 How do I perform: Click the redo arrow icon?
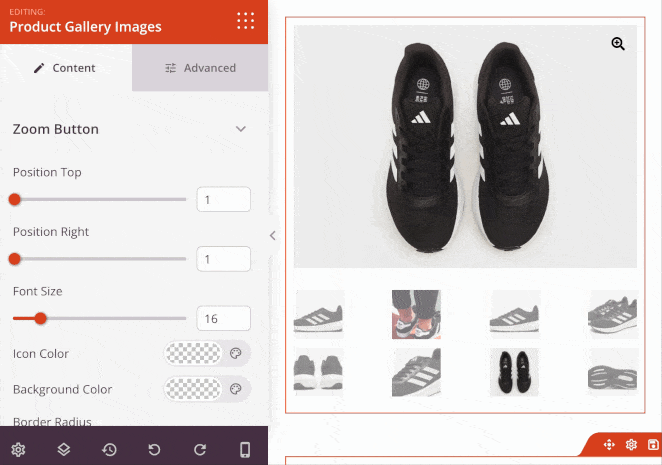200,449
